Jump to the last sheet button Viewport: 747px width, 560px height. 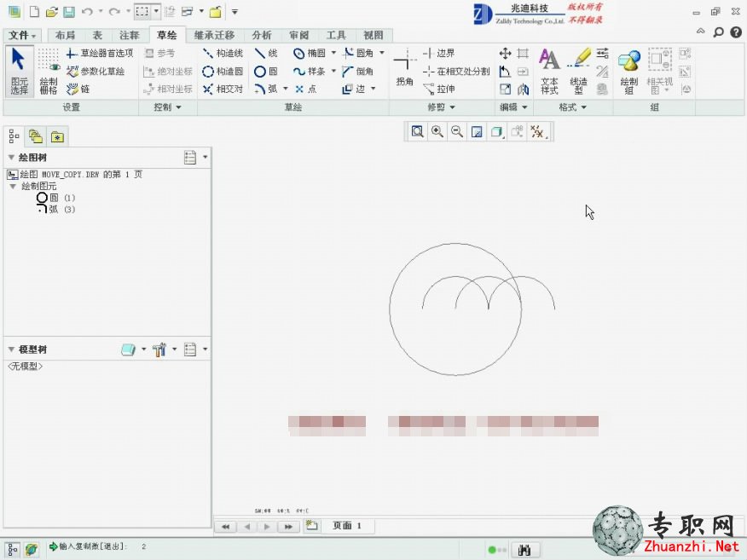(288, 526)
